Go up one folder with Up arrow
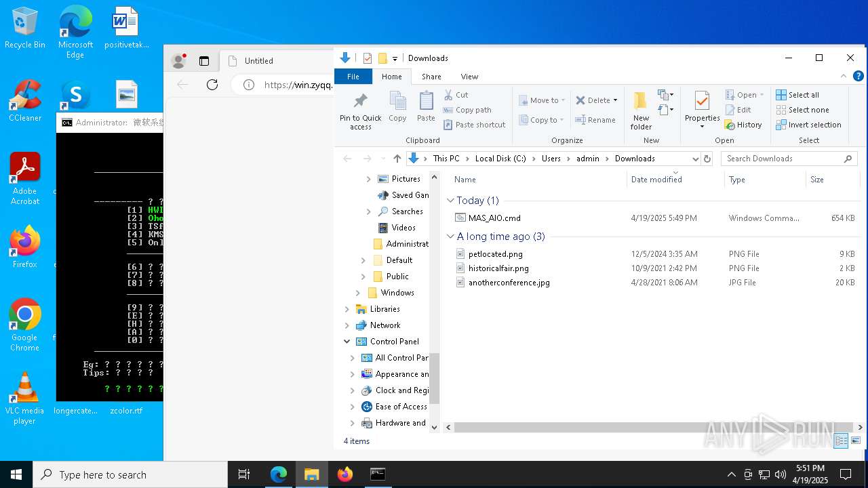The width and height of the screenshot is (868, 488). pyautogui.click(x=397, y=159)
